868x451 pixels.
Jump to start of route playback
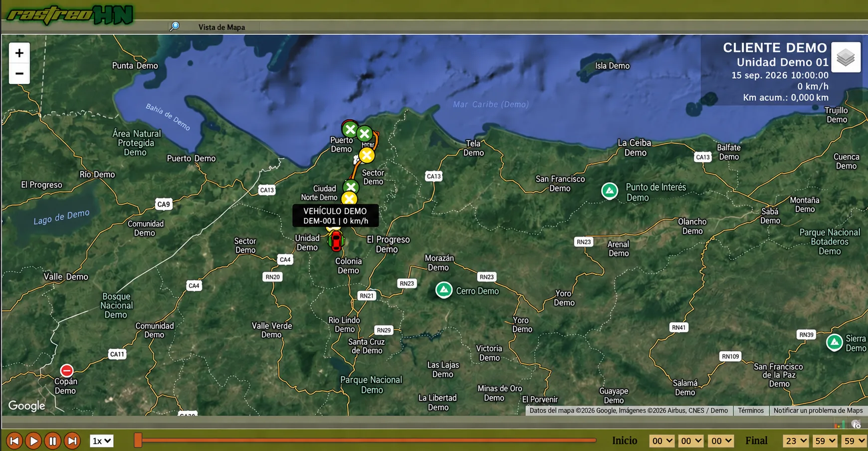coord(14,441)
